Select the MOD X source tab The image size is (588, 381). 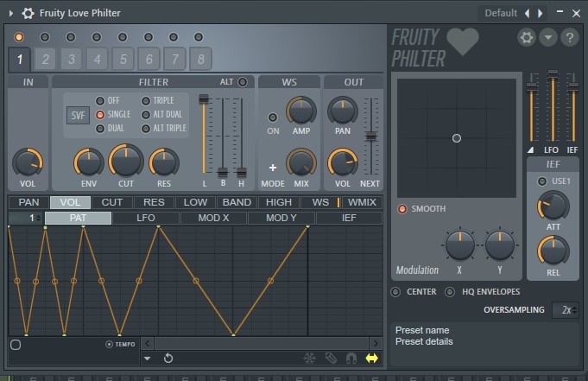(213, 218)
